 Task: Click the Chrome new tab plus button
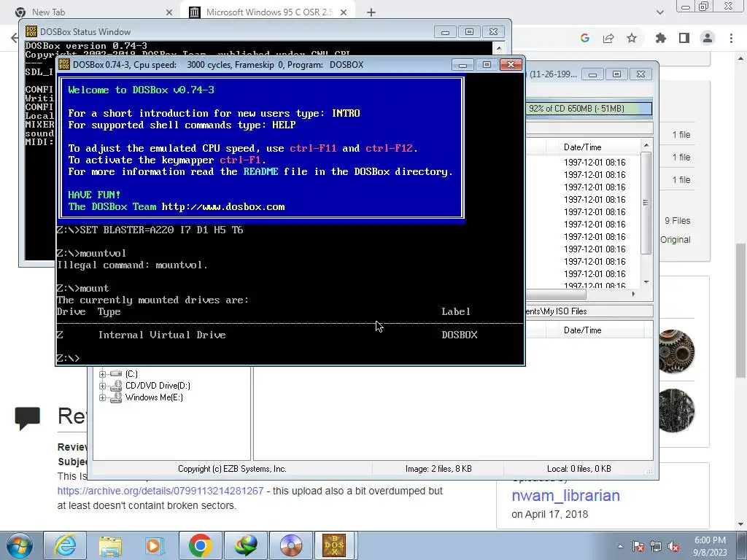click(371, 12)
